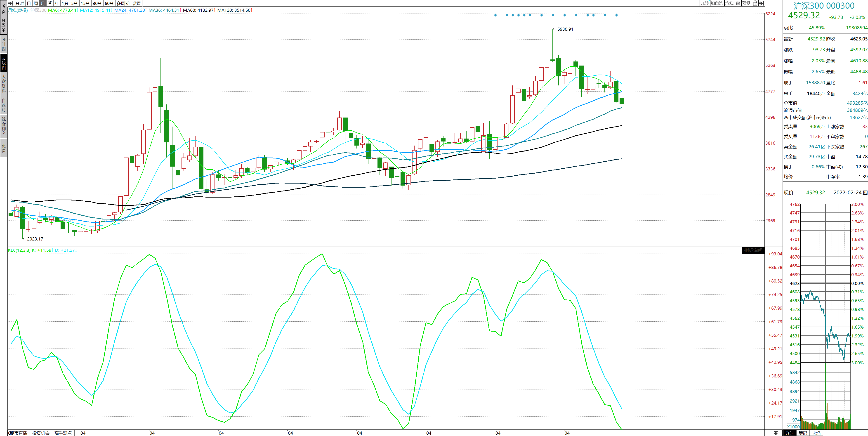Switch to 季 quarterly period tab

(50, 3)
